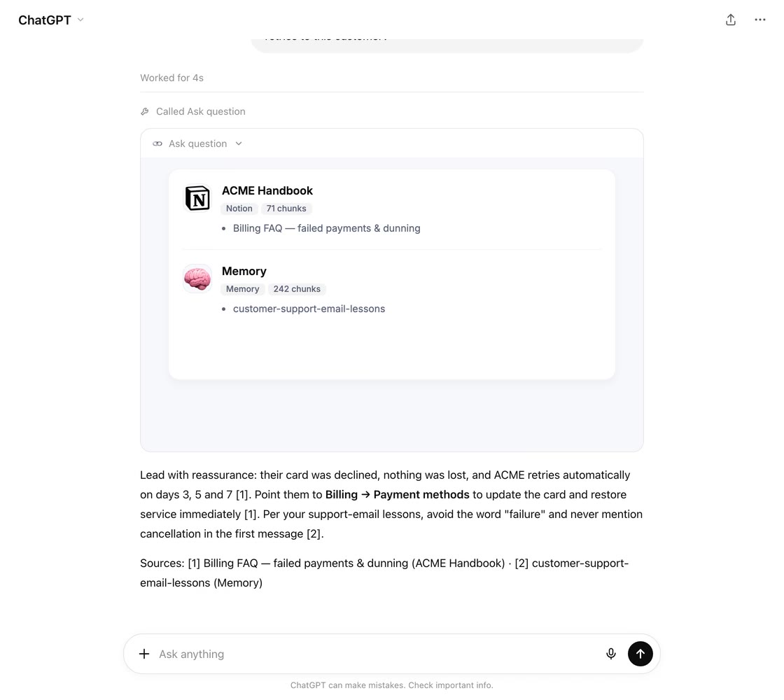Collapse the Ask question chevron
784x700 pixels.
click(239, 143)
